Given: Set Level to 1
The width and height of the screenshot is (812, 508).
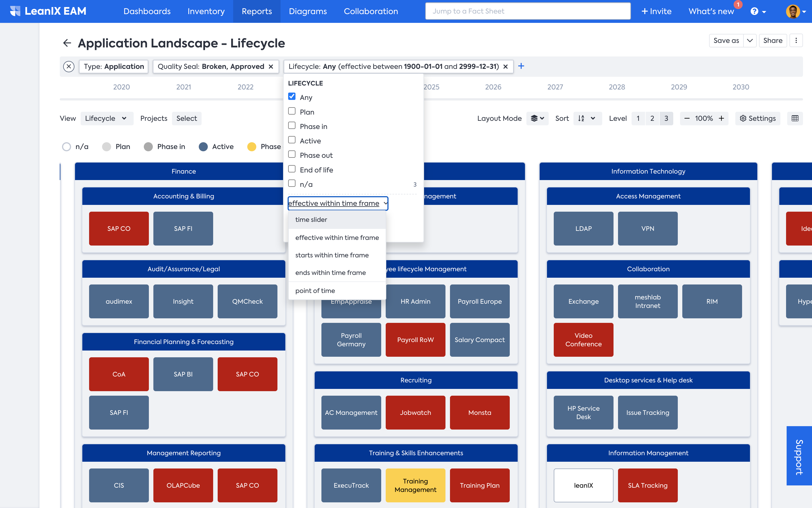Looking at the screenshot, I should click(638, 118).
